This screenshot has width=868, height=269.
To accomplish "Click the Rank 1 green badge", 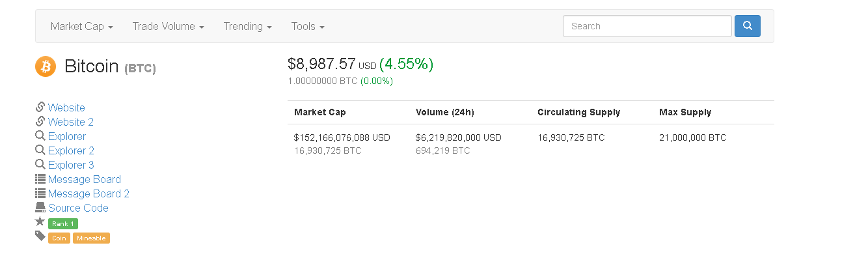I will (63, 224).
